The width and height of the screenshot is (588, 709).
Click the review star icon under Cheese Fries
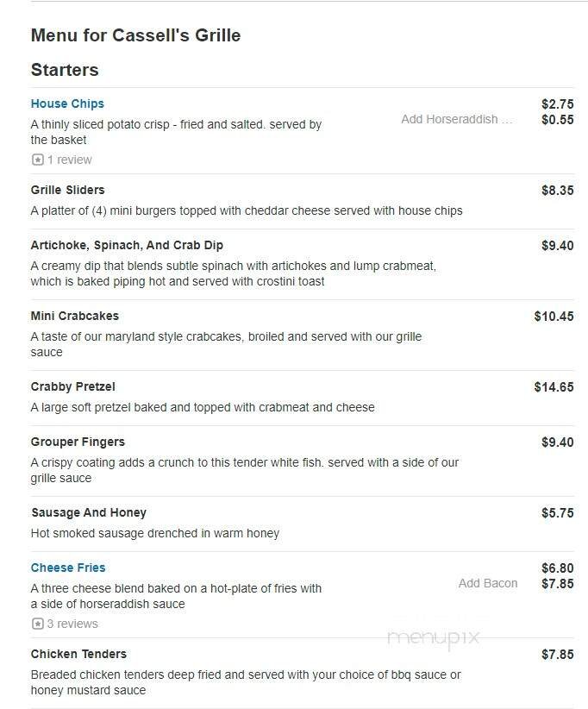37,624
